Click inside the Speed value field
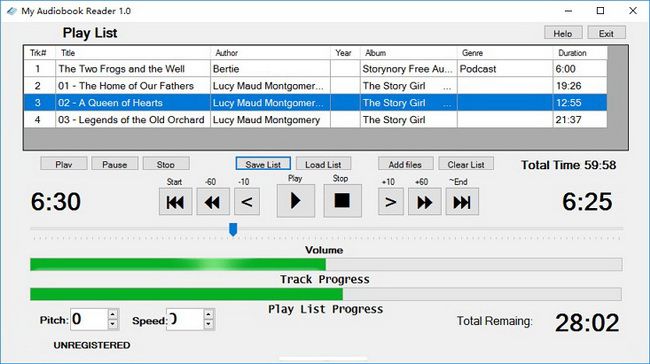 click(x=185, y=319)
